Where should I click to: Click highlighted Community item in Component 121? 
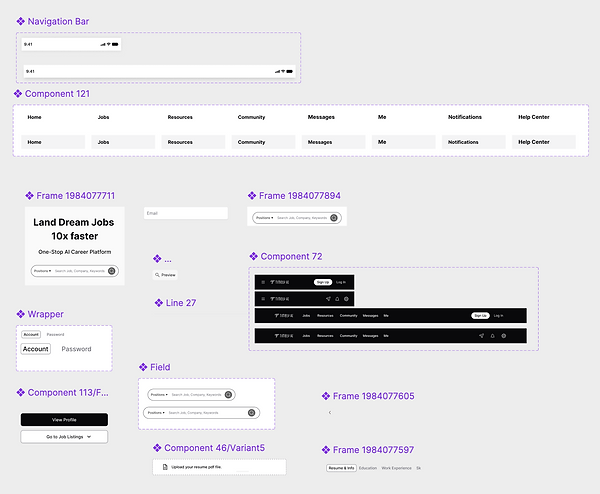263,142
